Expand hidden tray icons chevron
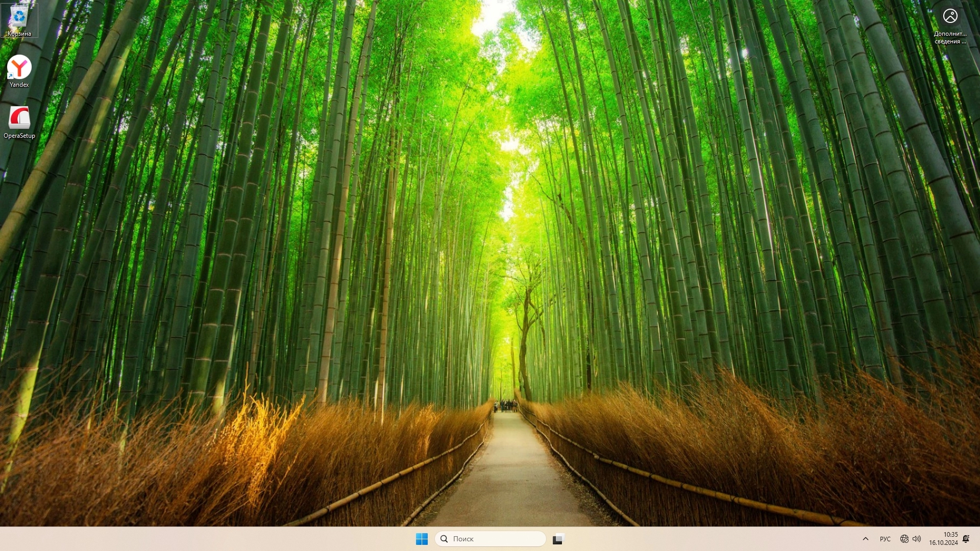980x551 pixels. (865, 539)
